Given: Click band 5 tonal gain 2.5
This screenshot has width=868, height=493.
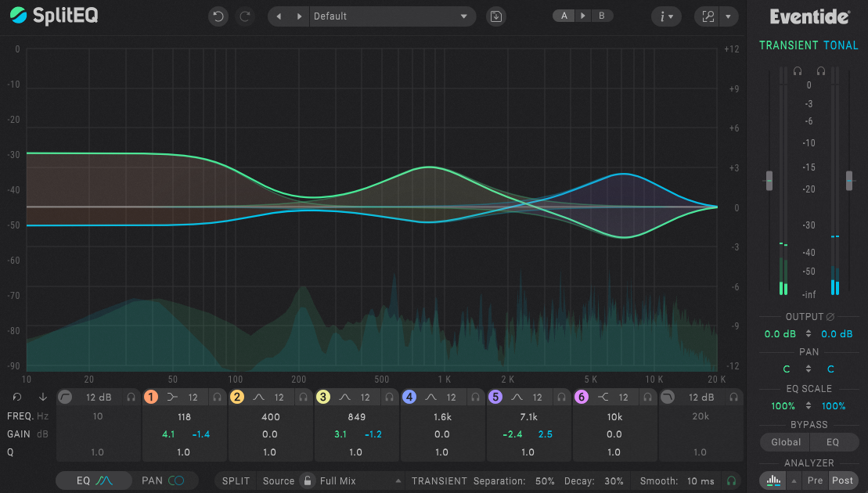Looking at the screenshot, I should [546, 434].
